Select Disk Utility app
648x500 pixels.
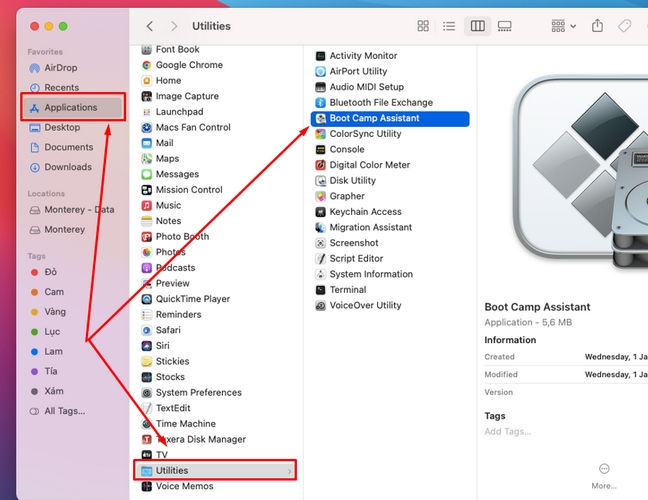[x=352, y=181]
